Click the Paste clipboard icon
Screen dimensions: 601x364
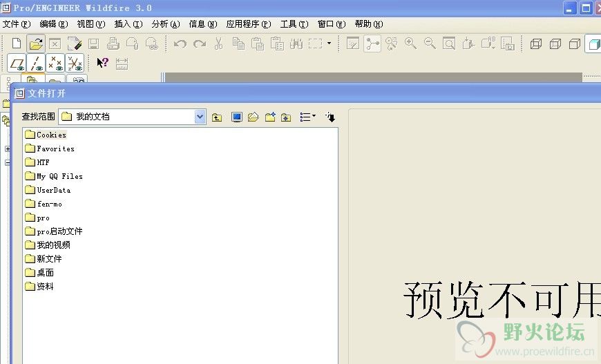click(258, 44)
